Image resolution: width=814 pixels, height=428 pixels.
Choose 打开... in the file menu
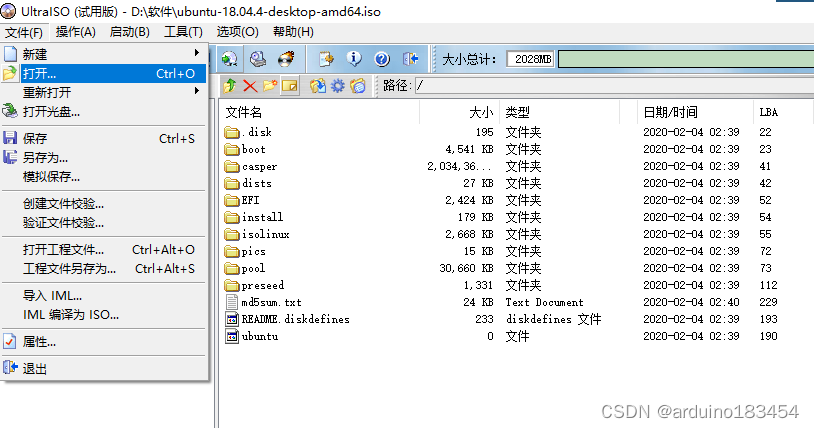pyautogui.click(x=104, y=73)
